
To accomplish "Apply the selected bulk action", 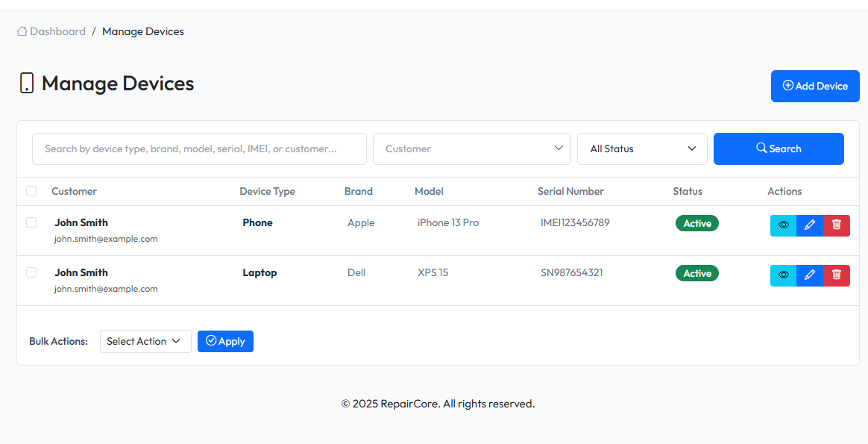I will pos(225,341).
